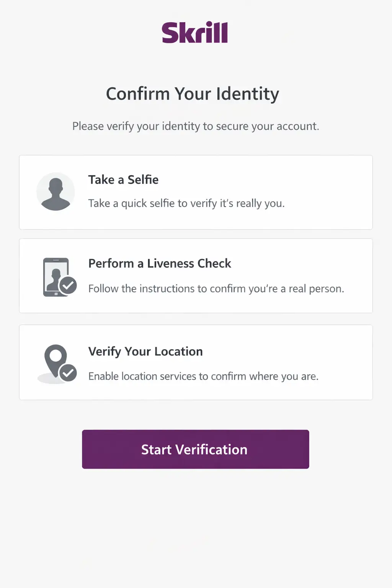Click the phone liveness check icon
Viewport: 392px width, 588px height.
(56, 276)
